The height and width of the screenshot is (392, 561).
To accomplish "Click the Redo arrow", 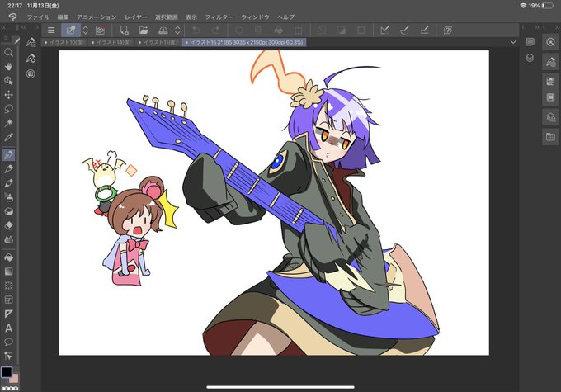I will click(216, 30).
